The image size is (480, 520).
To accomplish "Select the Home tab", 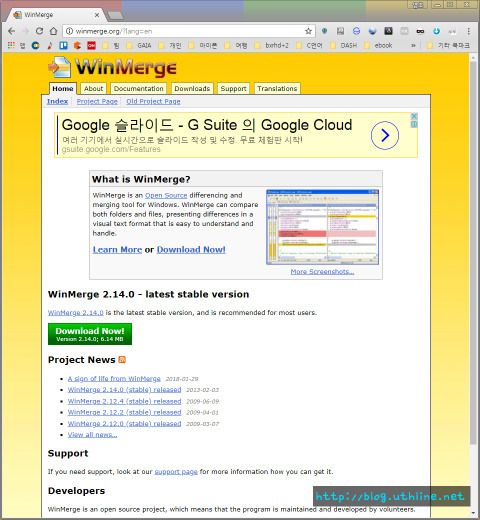I will (x=63, y=89).
